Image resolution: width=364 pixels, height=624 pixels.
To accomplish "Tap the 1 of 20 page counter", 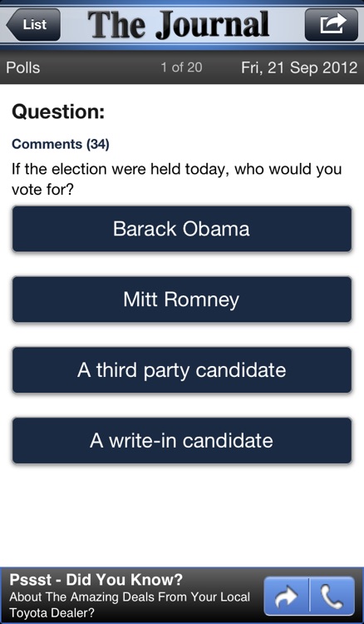I will tap(182, 67).
